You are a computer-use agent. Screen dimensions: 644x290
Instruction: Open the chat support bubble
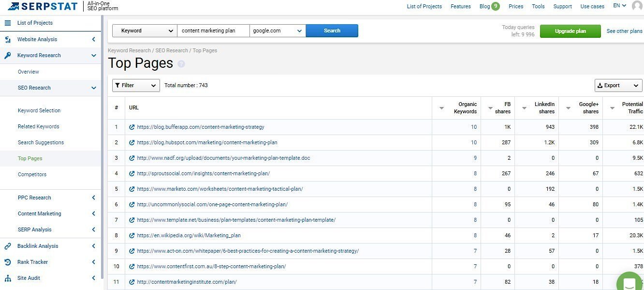(x=630, y=283)
